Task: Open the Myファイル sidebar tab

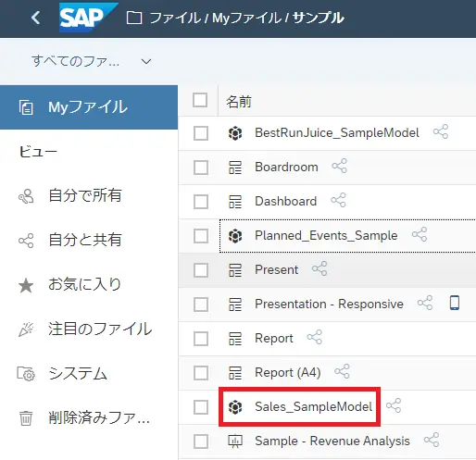Action: coord(89,107)
